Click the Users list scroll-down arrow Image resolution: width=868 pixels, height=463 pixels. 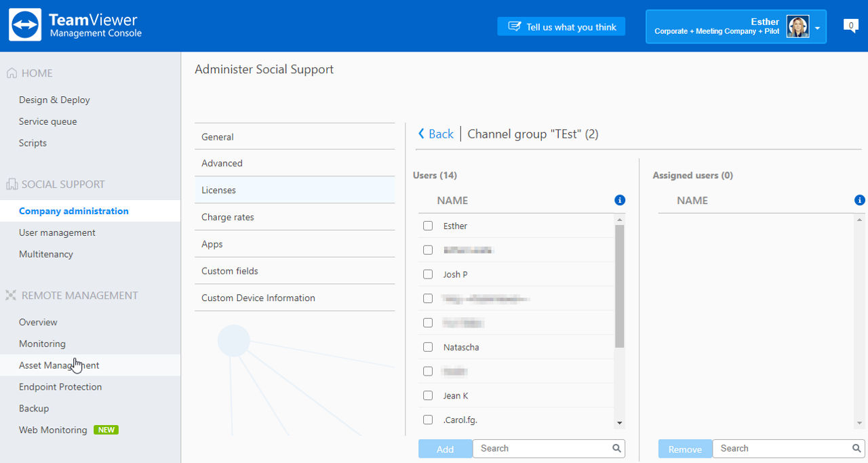click(x=620, y=423)
